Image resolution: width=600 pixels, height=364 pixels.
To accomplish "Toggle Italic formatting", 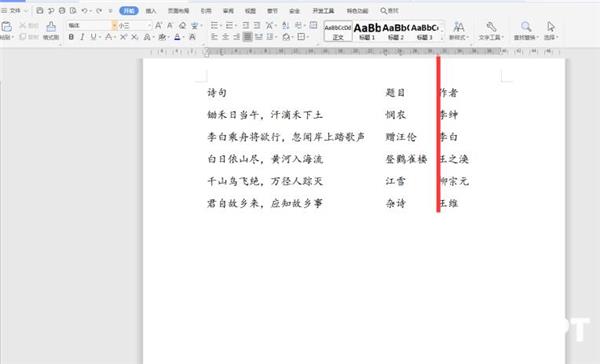I will coord(82,37).
